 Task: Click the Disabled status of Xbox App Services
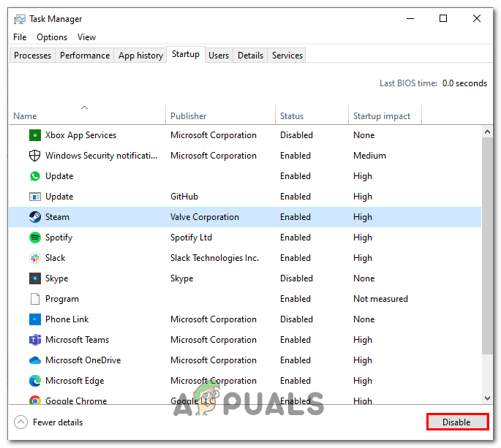pyautogui.click(x=296, y=135)
